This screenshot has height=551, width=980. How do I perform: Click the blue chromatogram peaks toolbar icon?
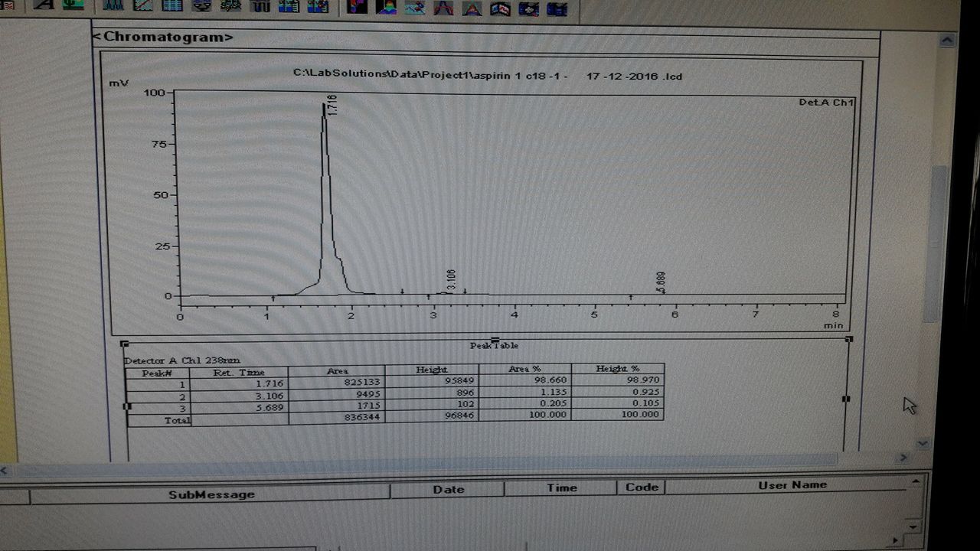click(x=113, y=5)
